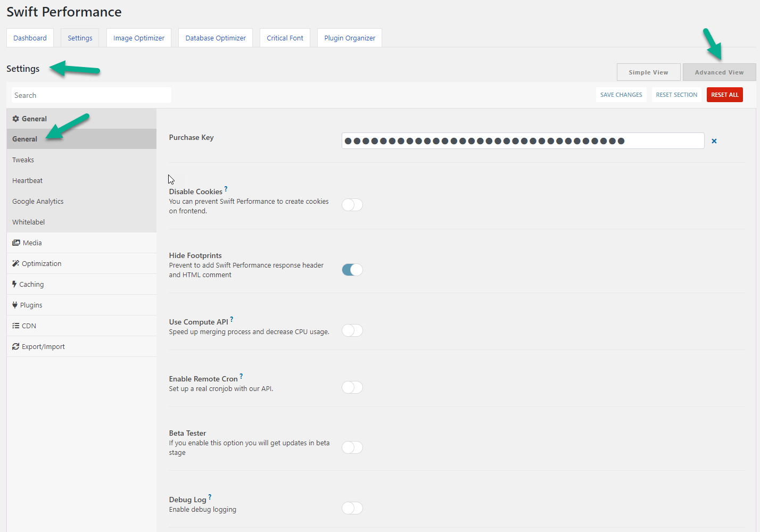Click the Hide Footprints option label
Screen dimensions: 760x532
click(x=195, y=255)
